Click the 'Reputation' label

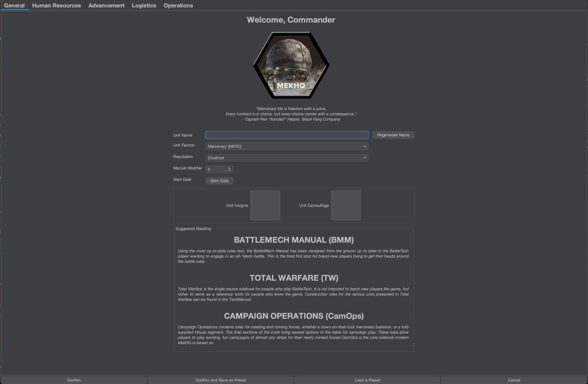[183, 157]
